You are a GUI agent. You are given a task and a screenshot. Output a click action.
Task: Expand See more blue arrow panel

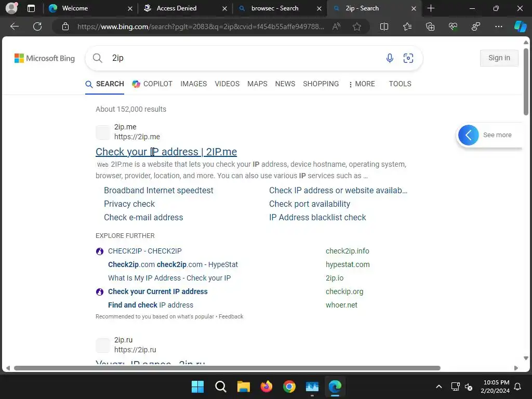pos(468,135)
